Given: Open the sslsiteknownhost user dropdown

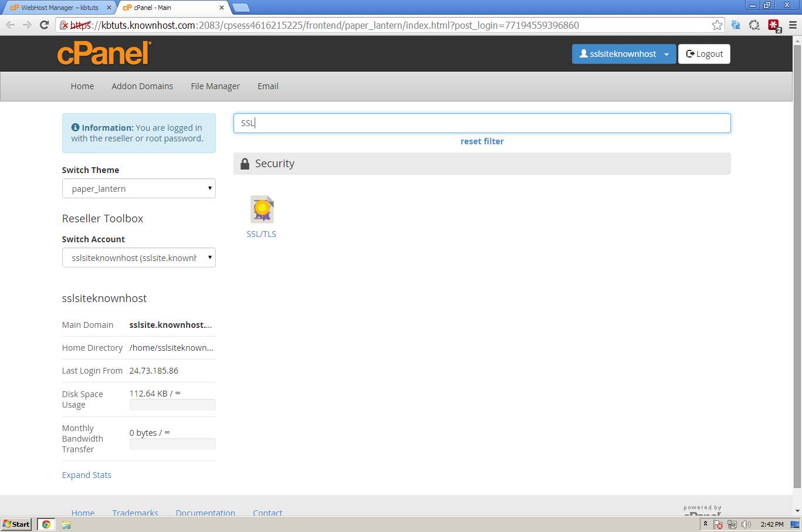Looking at the screenshot, I should click(x=624, y=54).
